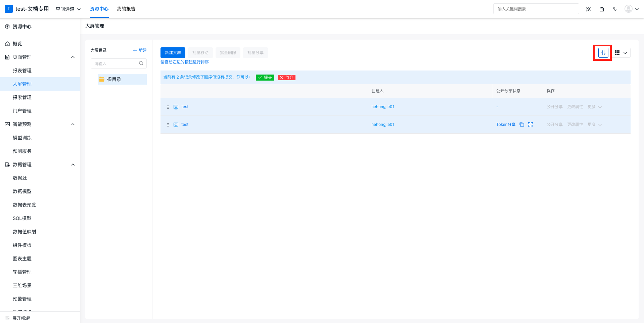The image size is (644, 323).
Task: Expand 更多 in first row
Action: click(595, 107)
